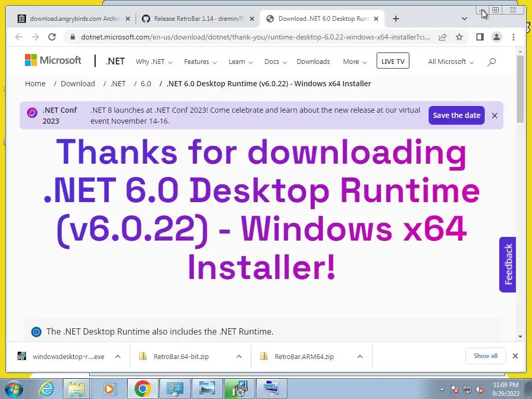Viewport: 532px width, 399px height.
Task: Open the Feedback side tab
Action: click(508, 264)
